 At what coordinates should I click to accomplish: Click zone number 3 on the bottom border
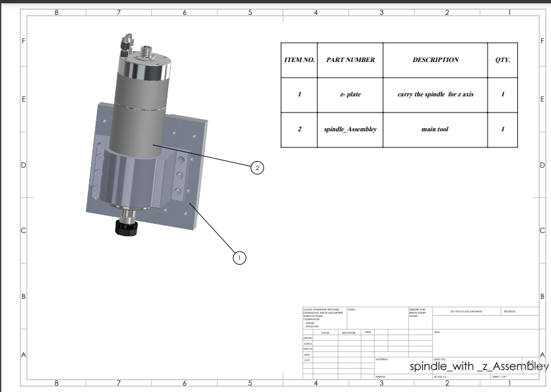tap(382, 383)
